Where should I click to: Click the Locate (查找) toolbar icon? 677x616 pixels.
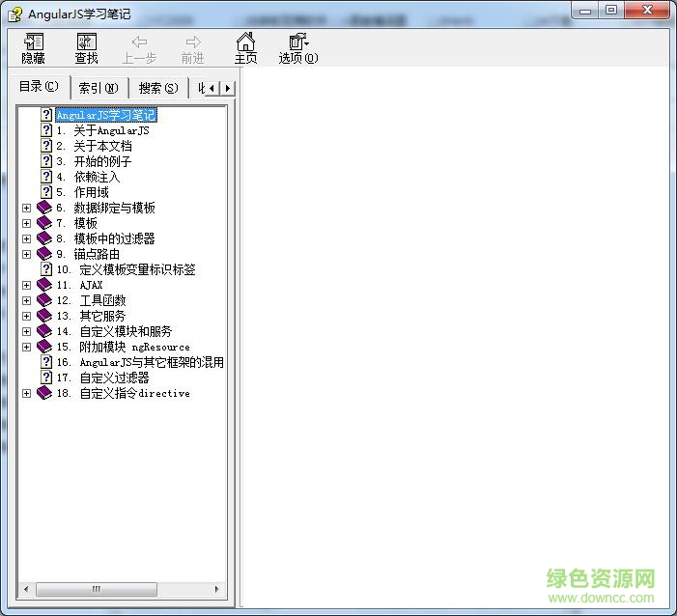pyautogui.click(x=86, y=42)
